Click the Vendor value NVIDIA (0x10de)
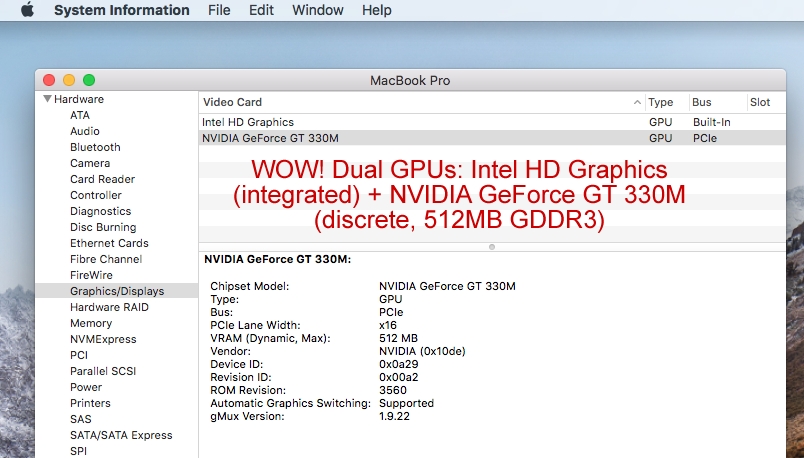The height and width of the screenshot is (458, 804). coord(422,351)
